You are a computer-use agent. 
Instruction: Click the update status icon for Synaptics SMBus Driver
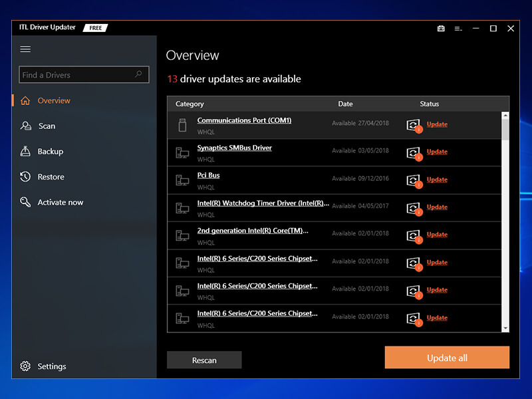pos(413,152)
